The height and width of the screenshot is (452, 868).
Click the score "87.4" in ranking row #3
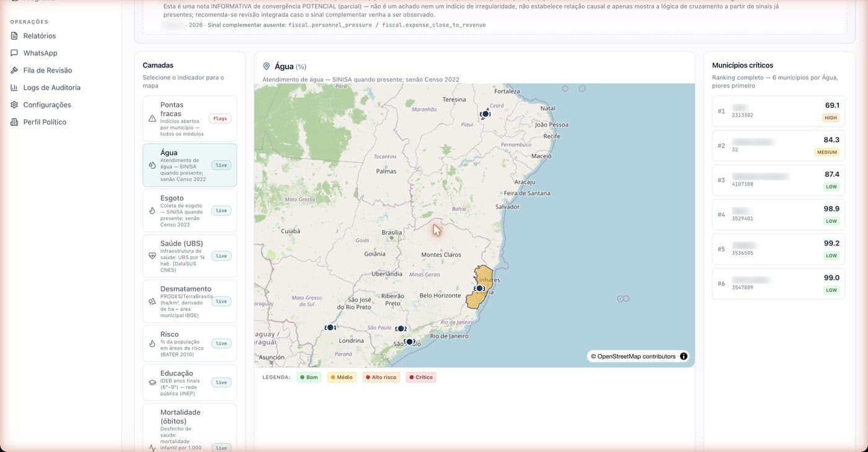point(831,174)
